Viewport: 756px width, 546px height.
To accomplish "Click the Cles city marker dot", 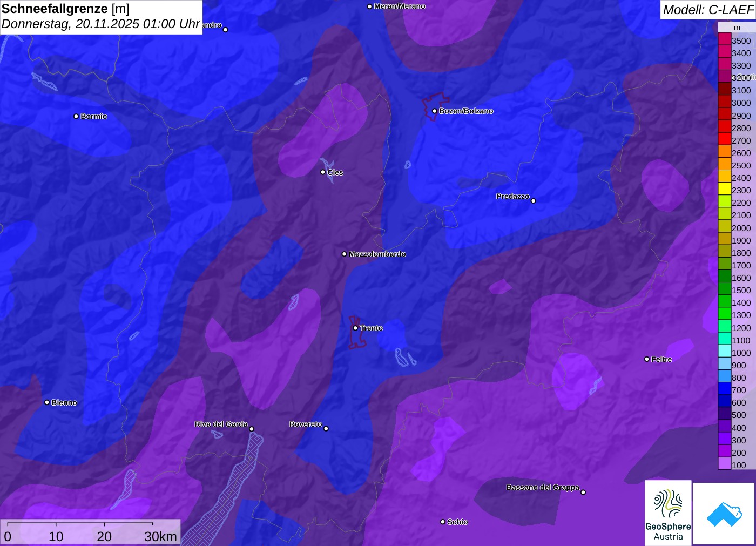I will click(323, 172).
